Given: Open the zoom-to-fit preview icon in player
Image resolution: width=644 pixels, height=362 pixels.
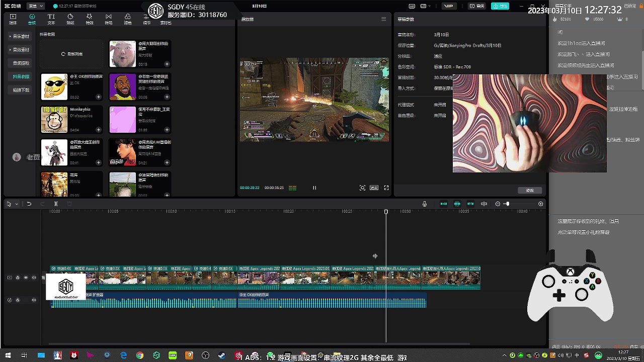Looking at the screenshot, I should (x=362, y=188).
